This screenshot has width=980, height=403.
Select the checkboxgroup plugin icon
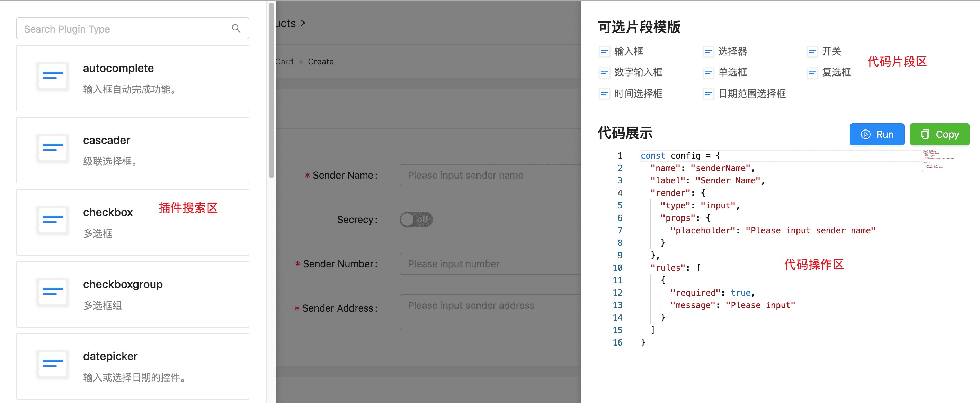pos(53,292)
